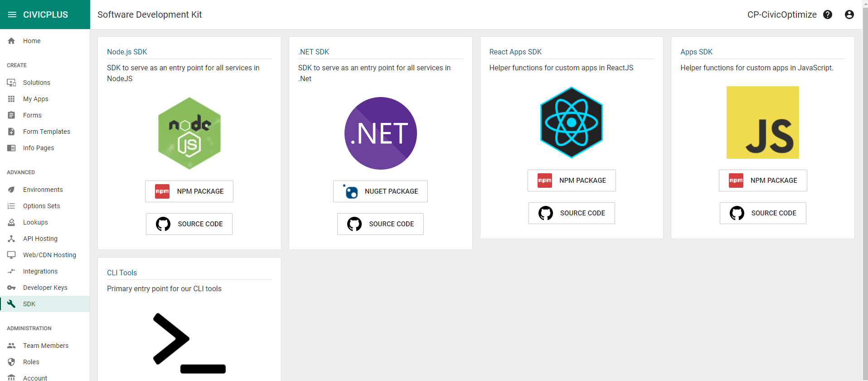This screenshot has width=868, height=381.
Task: Select Options Sets menu item
Action: (x=45, y=206)
